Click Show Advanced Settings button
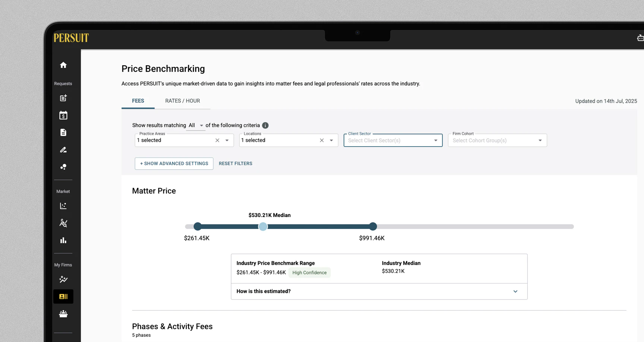Screen dimensions: 644x342 (x=174, y=164)
